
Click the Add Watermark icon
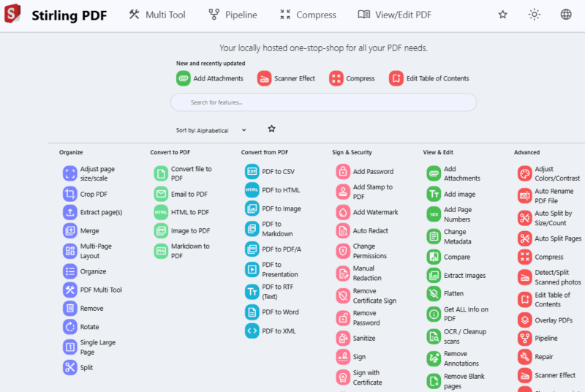tap(343, 212)
